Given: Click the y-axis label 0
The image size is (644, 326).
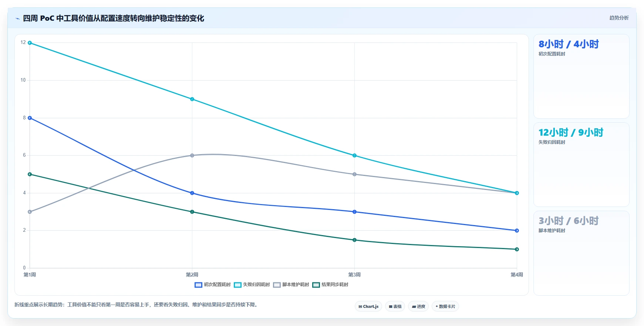Looking at the screenshot, I should (x=24, y=268).
